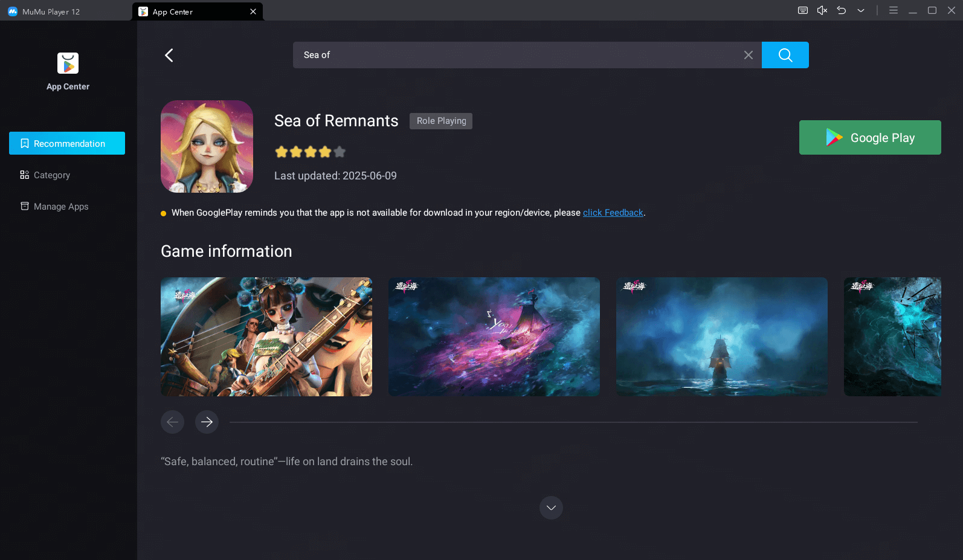The width and height of the screenshot is (963, 560).
Task: Go to Manage Apps
Action: 67,206
